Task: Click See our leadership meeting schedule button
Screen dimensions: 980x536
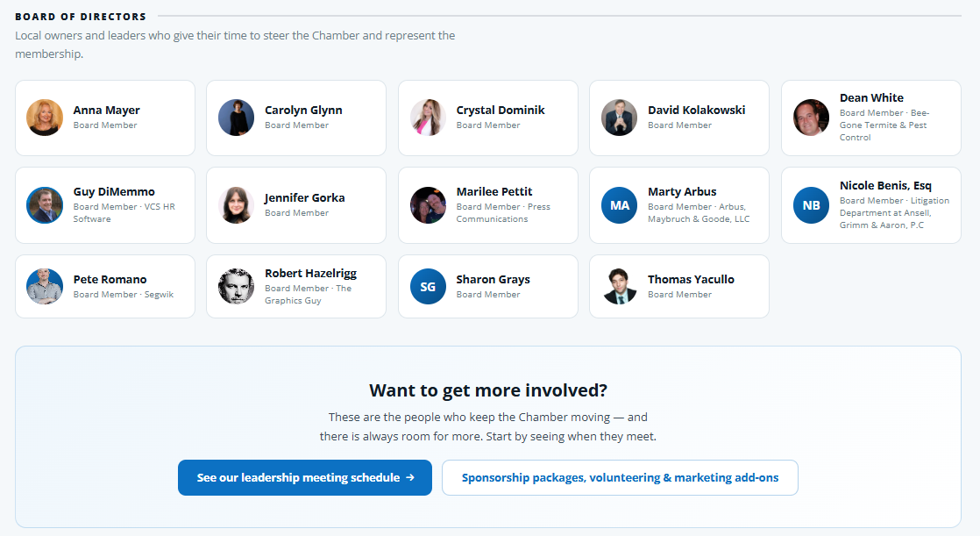Action: click(305, 478)
